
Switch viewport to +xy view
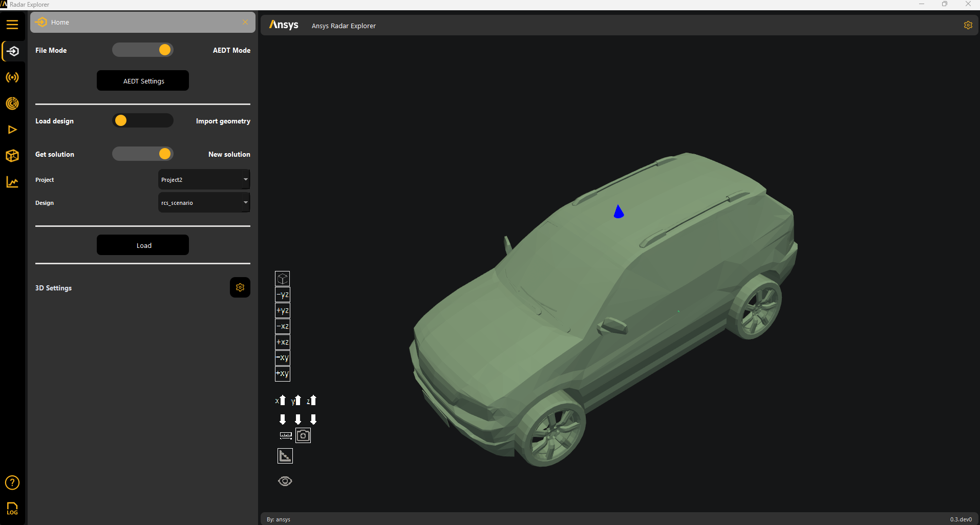pos(283,374)
